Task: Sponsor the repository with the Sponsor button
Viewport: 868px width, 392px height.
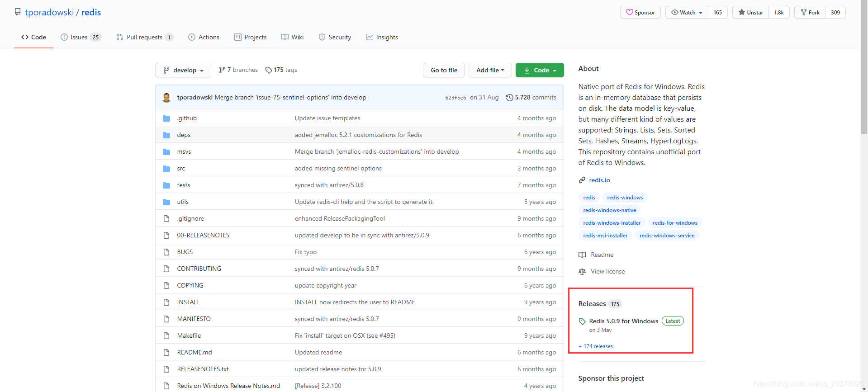Action: click(640, 13)
